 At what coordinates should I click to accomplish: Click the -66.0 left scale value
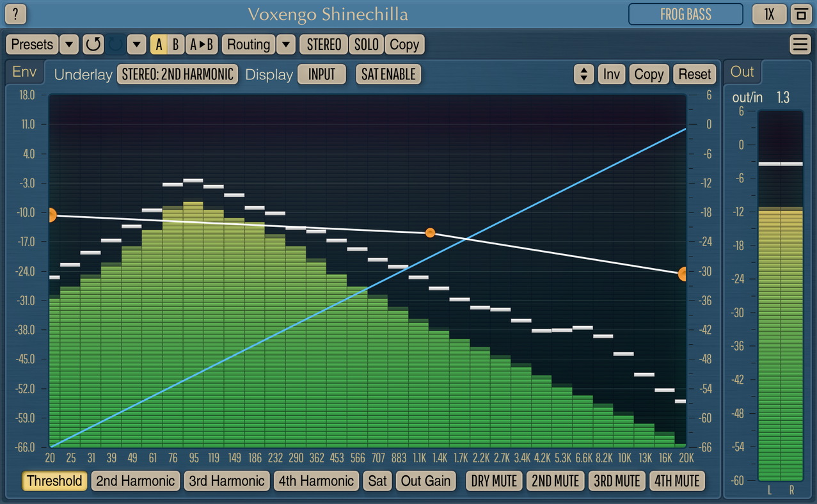coord(25,447)
